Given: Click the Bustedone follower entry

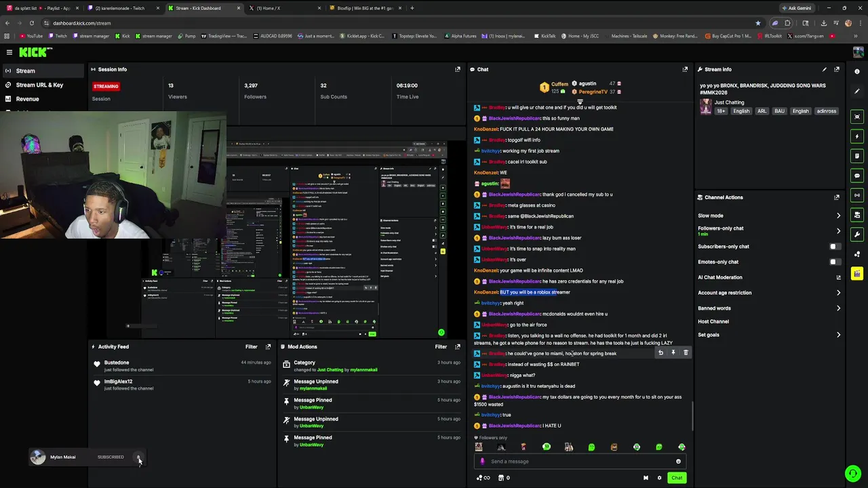Looking at the screenshot, I should pos(182,366).
